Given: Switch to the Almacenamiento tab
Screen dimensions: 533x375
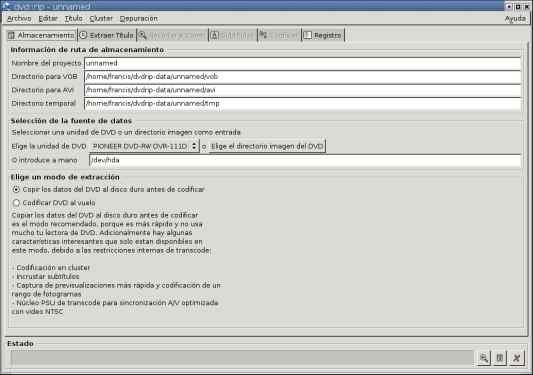Looking at the screenshot, I should tap(41, 35).
